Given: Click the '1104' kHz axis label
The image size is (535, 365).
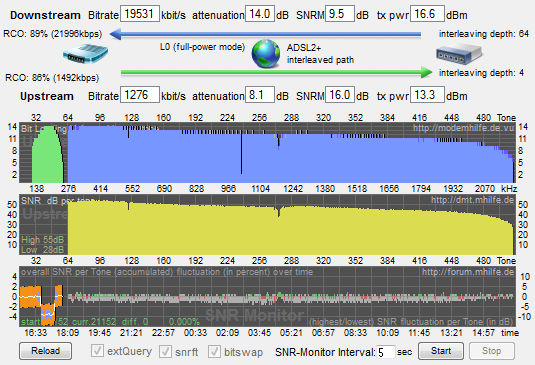Looking at the screenshot, I should point(260,189).
